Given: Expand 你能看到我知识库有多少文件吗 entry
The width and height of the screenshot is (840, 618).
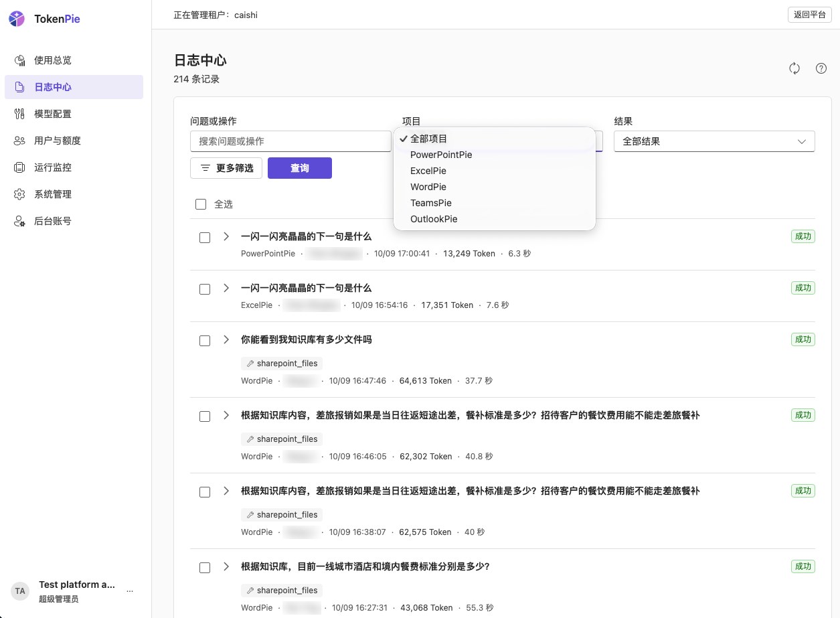Looking at the screenshot, I should click(226, 339).
